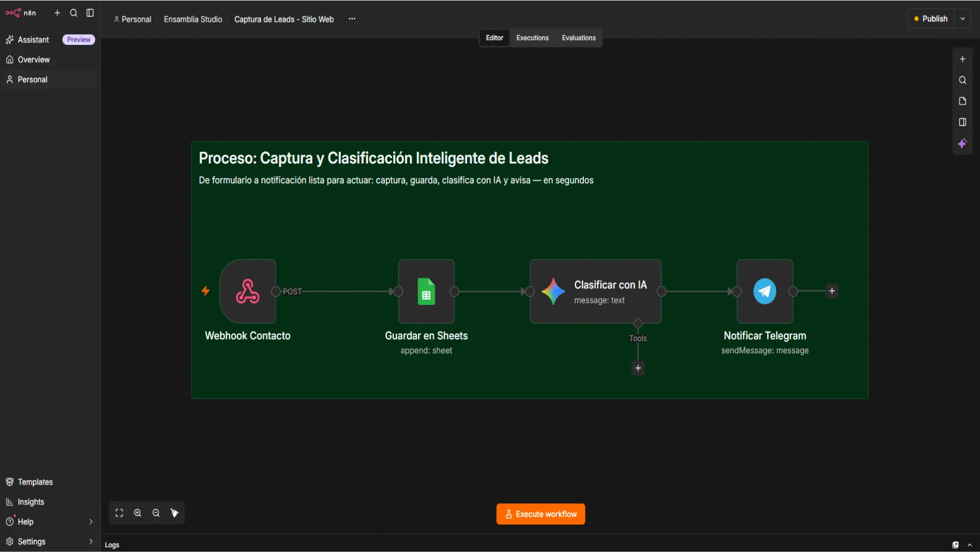Viewport: 980px width, 552px height.
Task: Zoom in the canvas
Action: 138,513
